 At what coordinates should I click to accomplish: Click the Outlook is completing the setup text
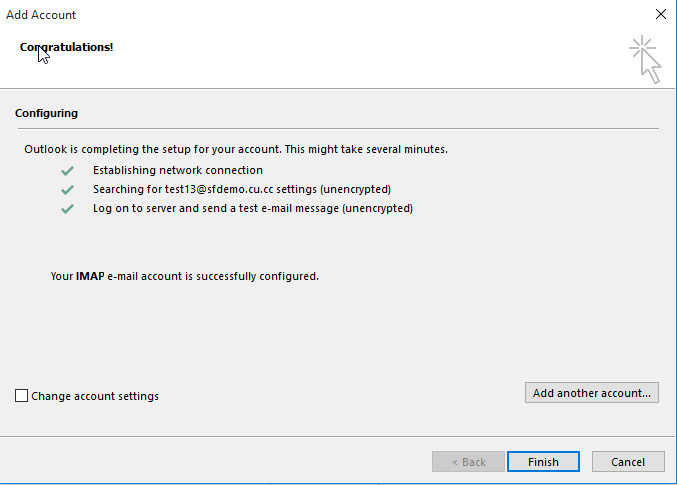(x=236, y=149)
